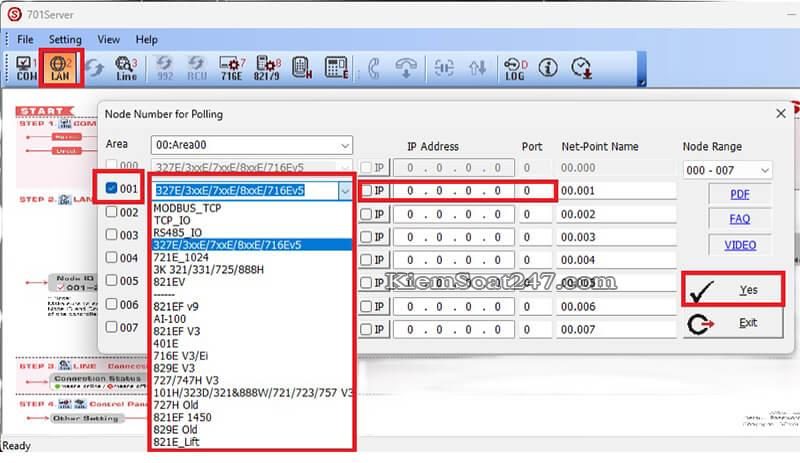Click the IP address field for node 003
The width and height of the screenshot is (800, 463).
tap(454, 237)
